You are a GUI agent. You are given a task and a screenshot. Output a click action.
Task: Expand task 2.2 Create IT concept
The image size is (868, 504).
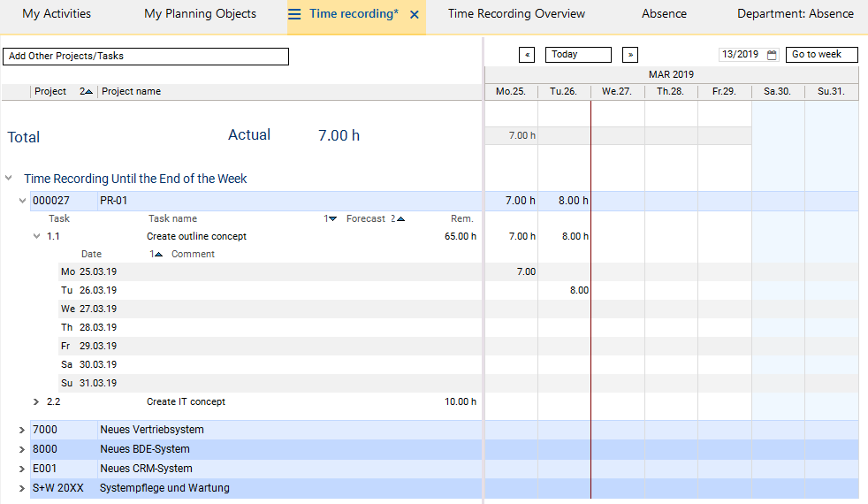pyautogui.click(x=36, y=401)
